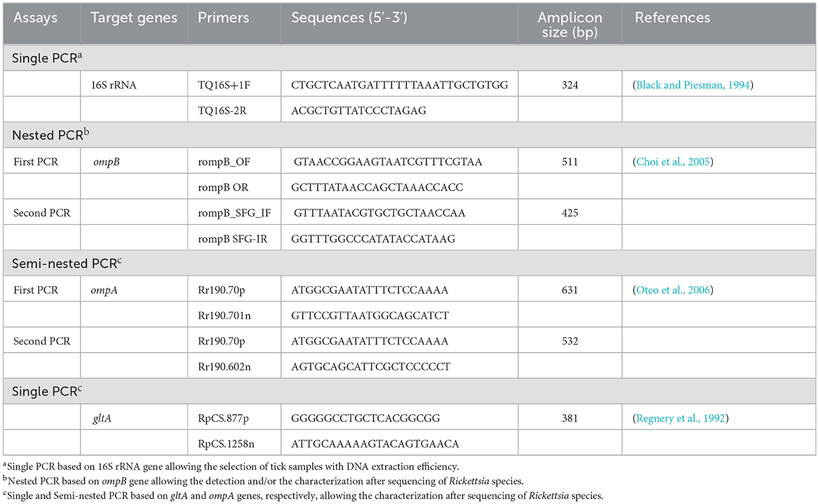Viewport: 819px width, 504px height.
Task: Select the Nested PCR section row
Action: pyautogui.click(x=409, y=136)
